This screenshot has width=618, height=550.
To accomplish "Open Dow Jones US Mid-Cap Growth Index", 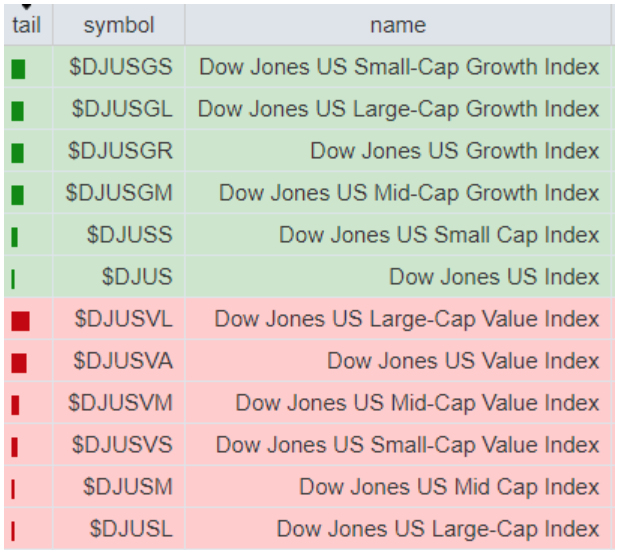I will pos(409,193).
